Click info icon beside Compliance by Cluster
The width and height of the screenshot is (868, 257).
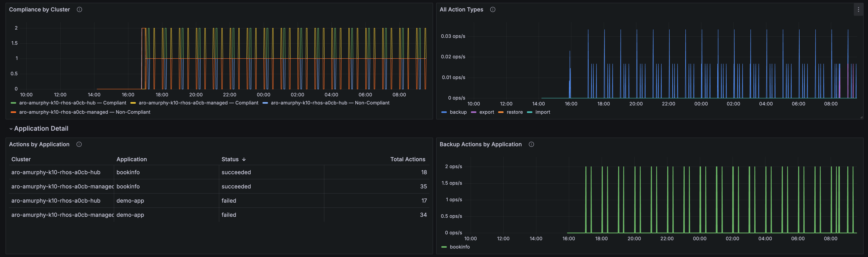[x=79, y=9]
